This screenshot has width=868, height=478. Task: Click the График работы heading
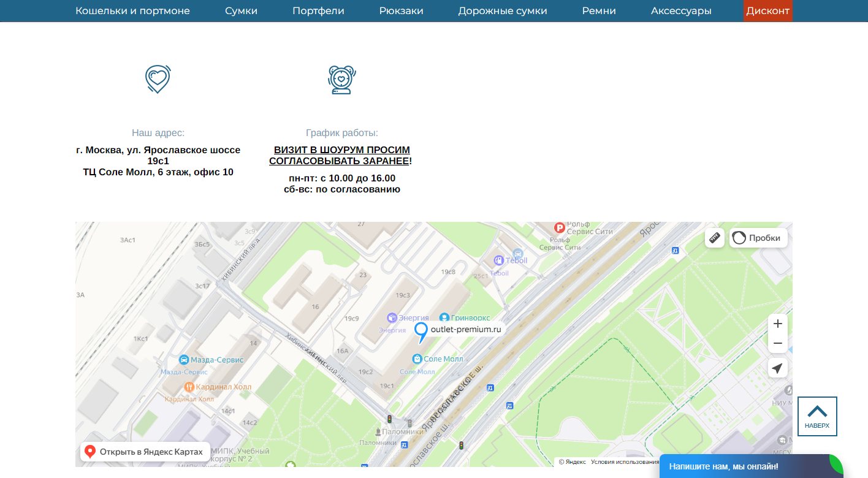(x=342, y=133)
